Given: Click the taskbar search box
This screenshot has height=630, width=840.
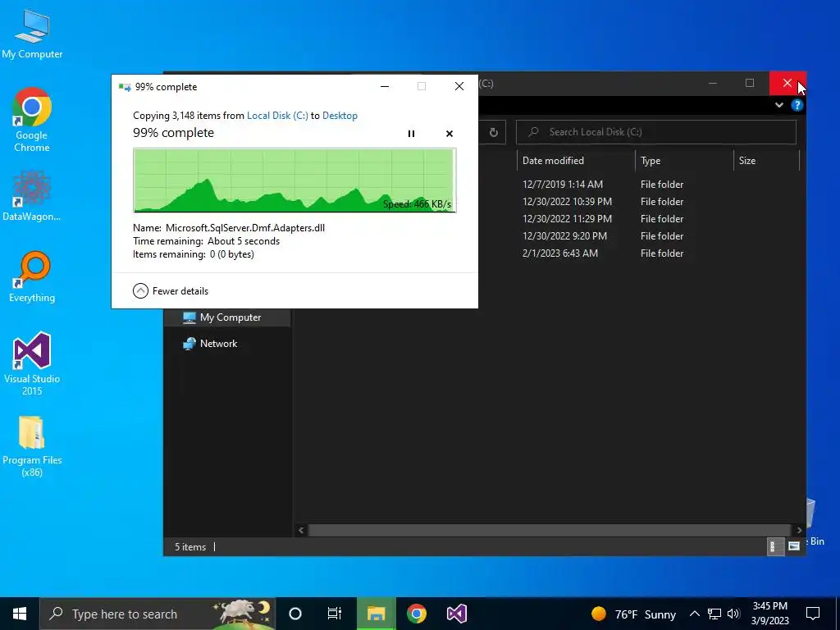Looking at the screenshot, I should click(x=157, y=614).
